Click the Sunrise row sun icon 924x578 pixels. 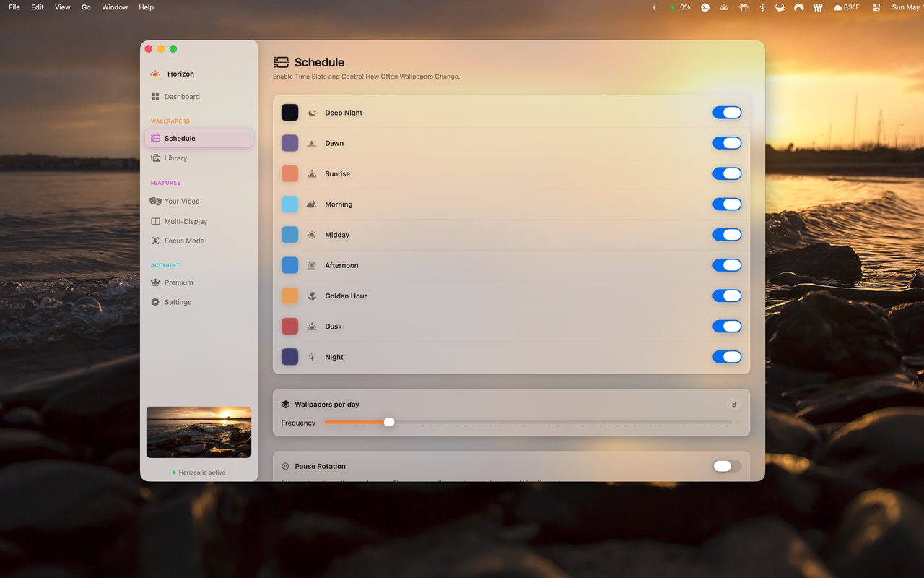click(312, 173)
